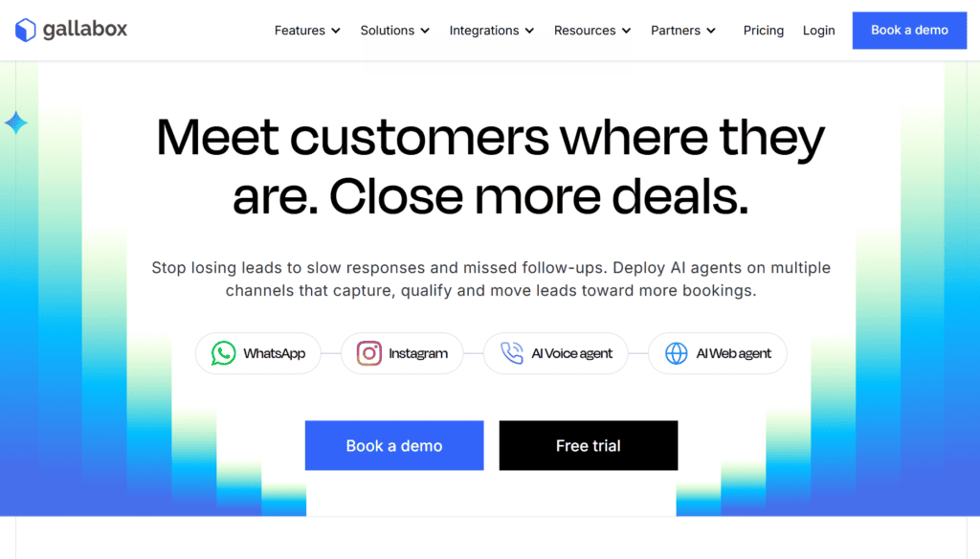The height and width of the screenshot is (559, 980).
Task: Expand the Integrations dropdown chevron
Action: [529, 31]
